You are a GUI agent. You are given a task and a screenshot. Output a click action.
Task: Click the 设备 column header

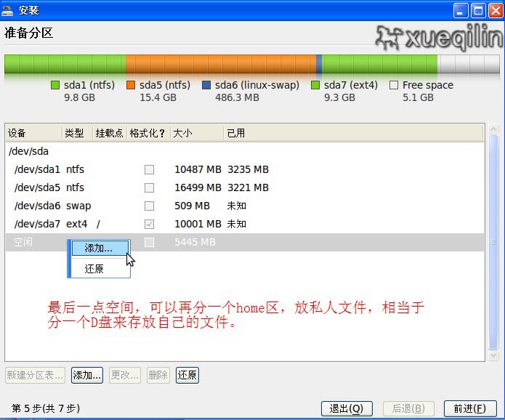33,133
